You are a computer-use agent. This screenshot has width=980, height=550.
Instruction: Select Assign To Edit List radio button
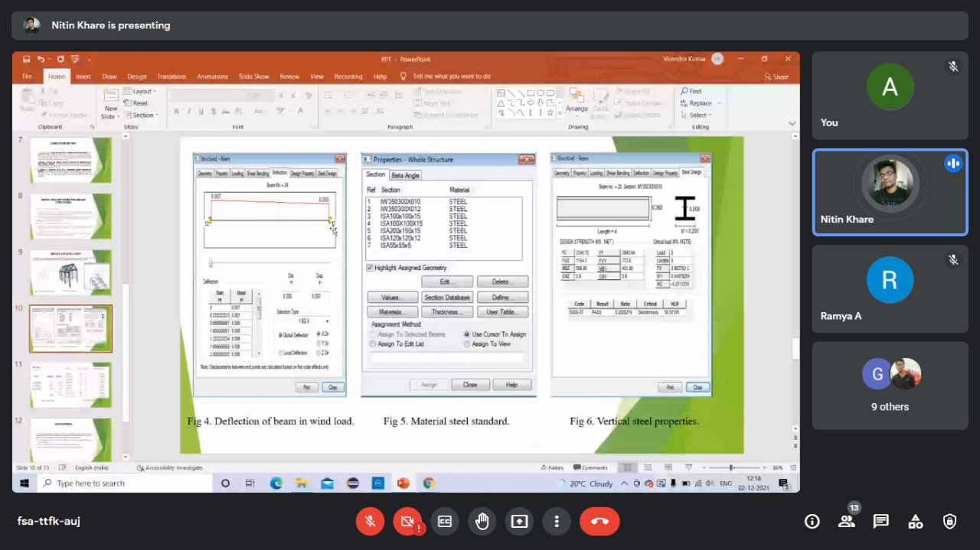(372, 344)
